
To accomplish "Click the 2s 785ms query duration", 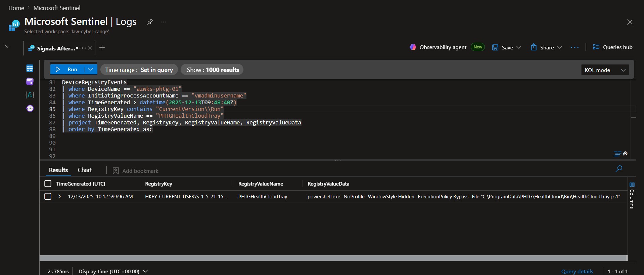I will [58, 271].
